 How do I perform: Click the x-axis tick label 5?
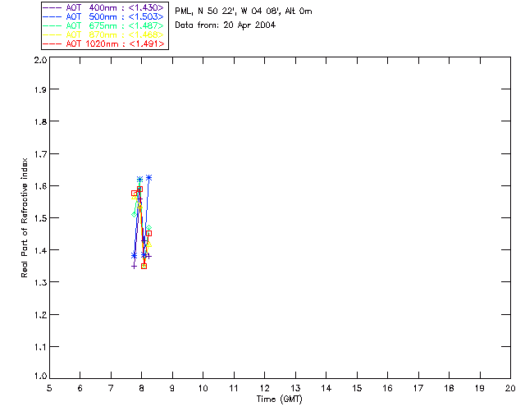click(49, 388)
